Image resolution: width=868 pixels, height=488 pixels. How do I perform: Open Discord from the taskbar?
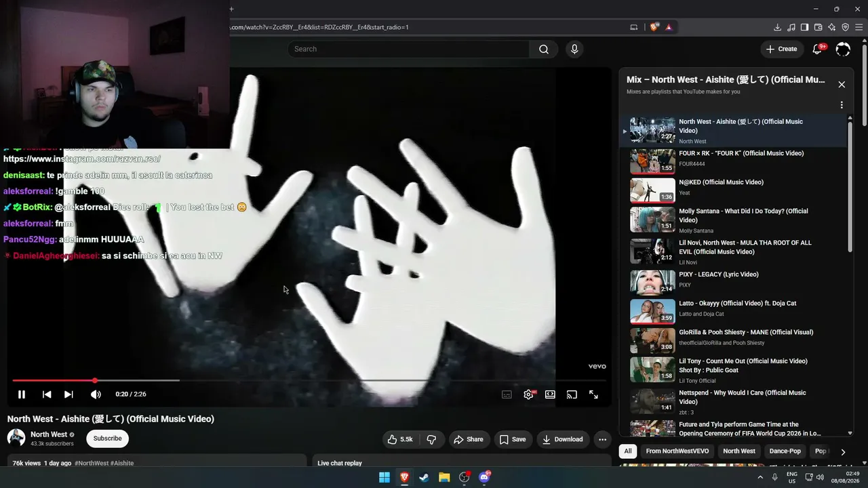(x=484, y=477)
